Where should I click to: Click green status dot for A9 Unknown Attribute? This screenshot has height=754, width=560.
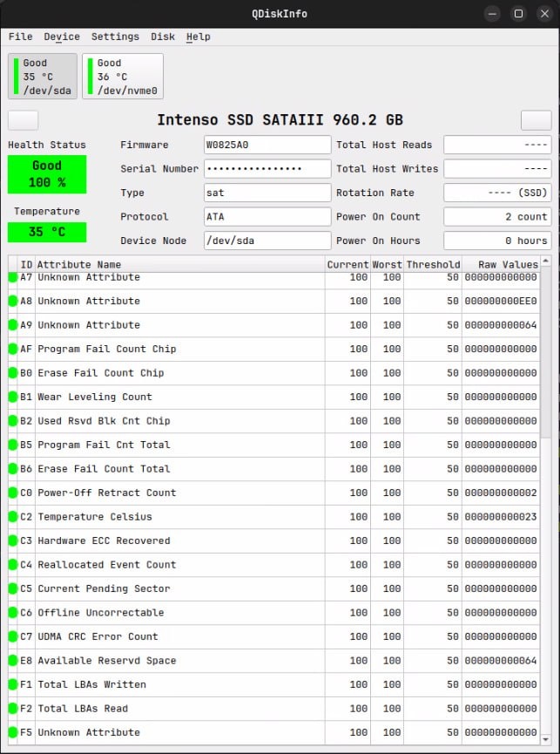(13, 325)
